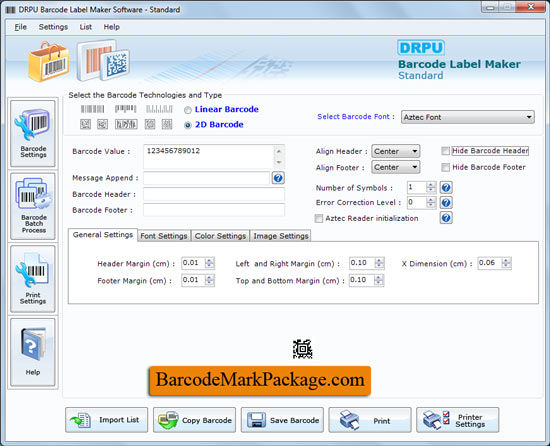The width and height of the screenshot is (550, 446).
Task: Click into the Barcode Header input field
Action: coord(214,194)
